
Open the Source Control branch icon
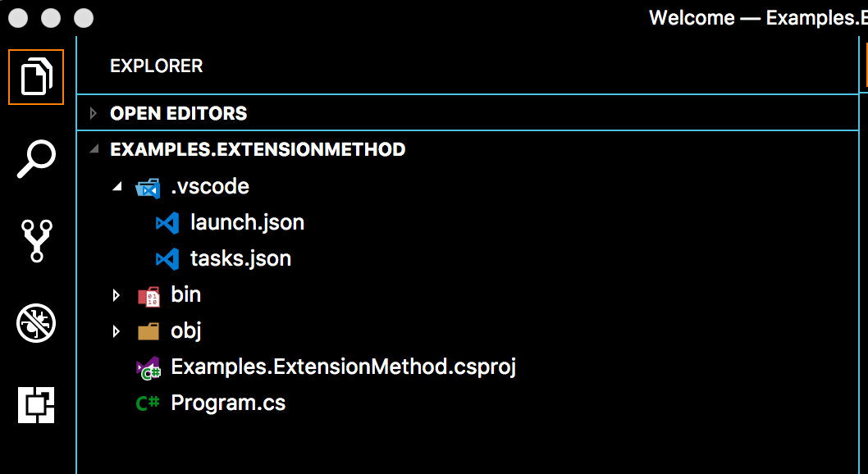point(37,240)
